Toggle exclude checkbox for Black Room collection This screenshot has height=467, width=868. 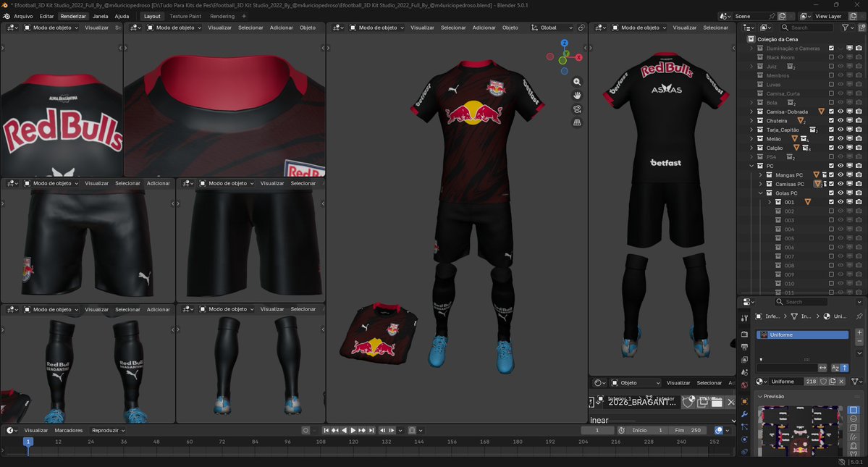click(x=831, y=57)
